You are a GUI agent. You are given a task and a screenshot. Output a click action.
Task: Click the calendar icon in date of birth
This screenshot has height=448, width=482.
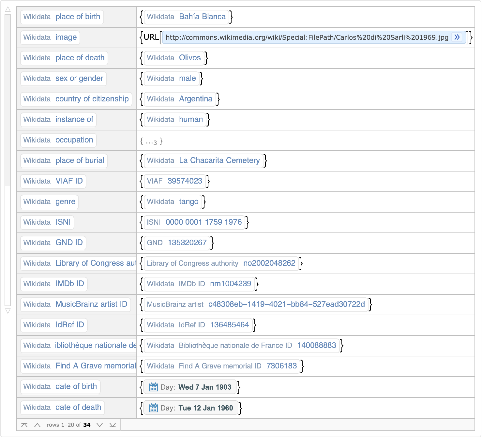click(x=153, y=387)
